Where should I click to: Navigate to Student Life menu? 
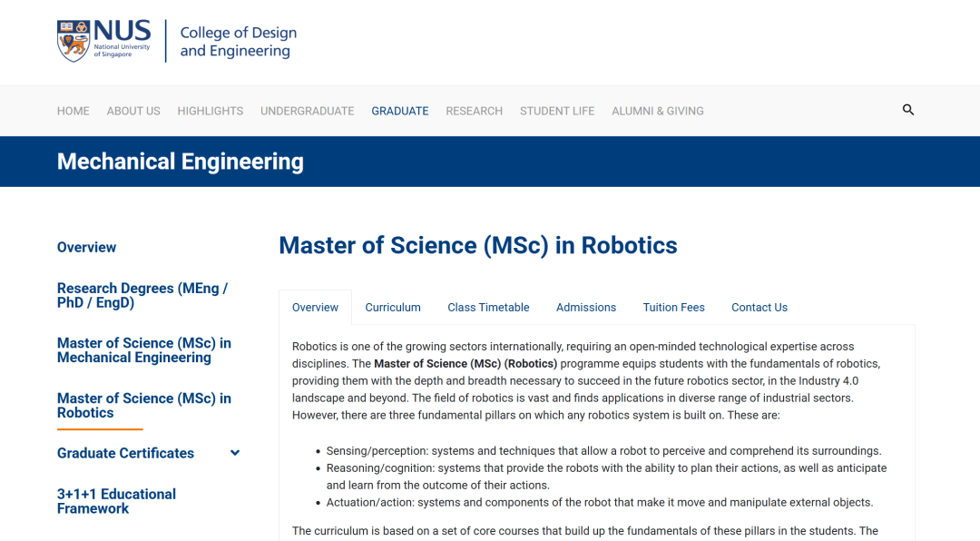point(557,111)
